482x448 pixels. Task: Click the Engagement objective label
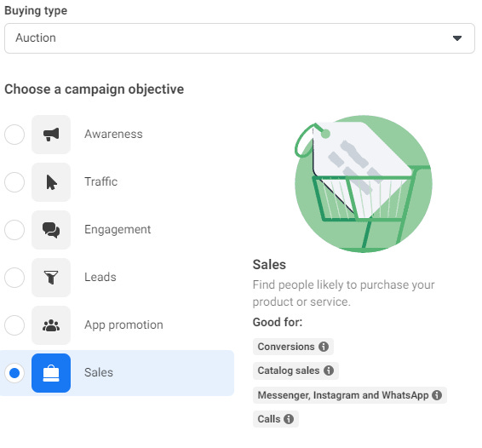pyautogui.click(x=118, y=229)
